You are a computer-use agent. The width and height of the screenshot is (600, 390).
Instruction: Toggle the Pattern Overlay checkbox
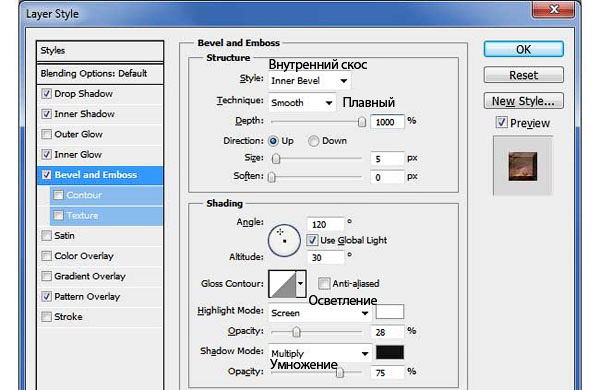pyautogui.click(x=46, y=297)
